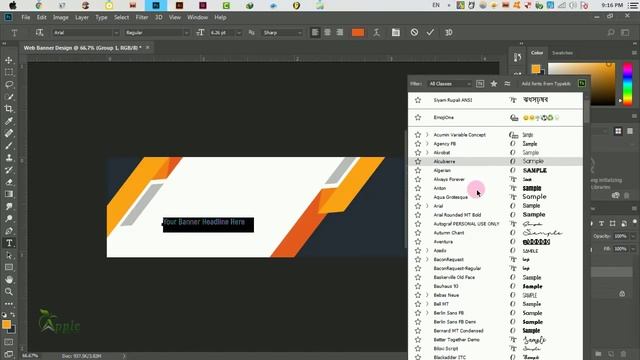Screen dimensions: 640x360
Task: Select the Eraser tool
Action: point(9,182)
